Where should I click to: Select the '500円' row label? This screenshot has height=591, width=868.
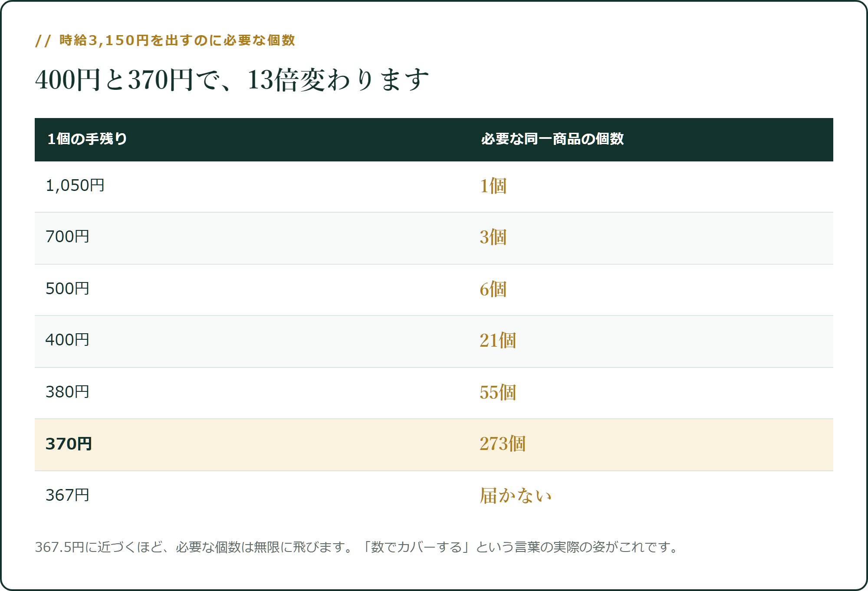click(67, 289)
